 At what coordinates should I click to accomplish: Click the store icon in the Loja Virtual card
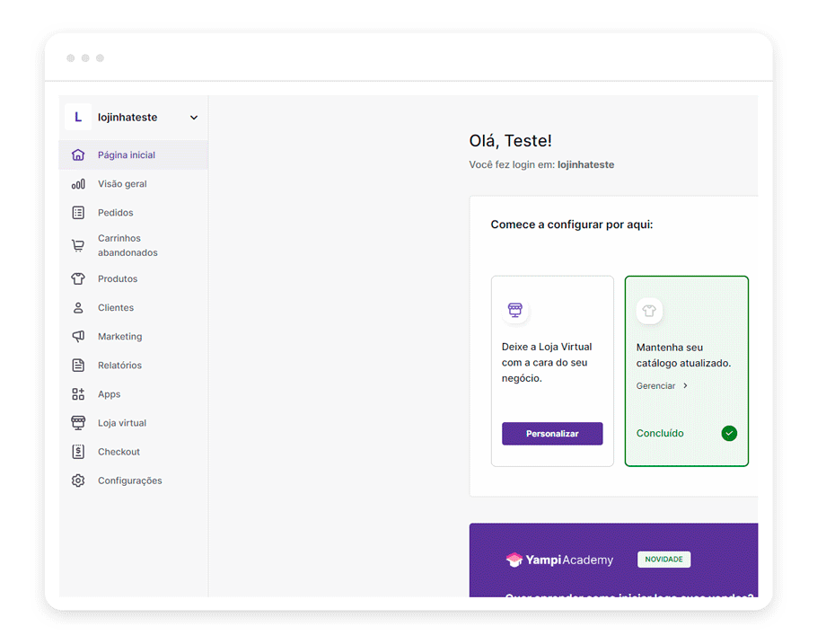(514, 310)
